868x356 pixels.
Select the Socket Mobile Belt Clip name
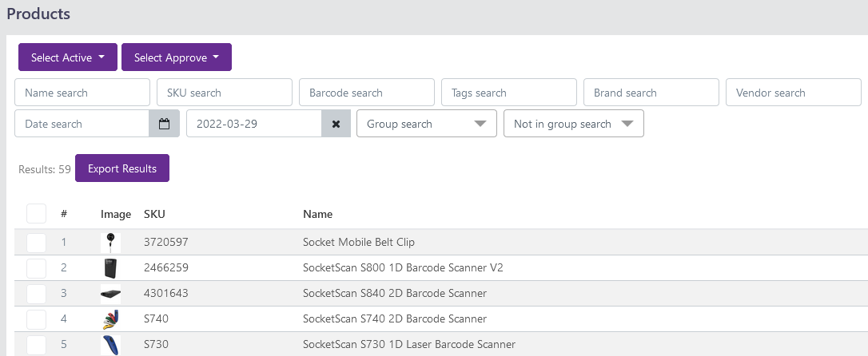click(x=359, y=242)
